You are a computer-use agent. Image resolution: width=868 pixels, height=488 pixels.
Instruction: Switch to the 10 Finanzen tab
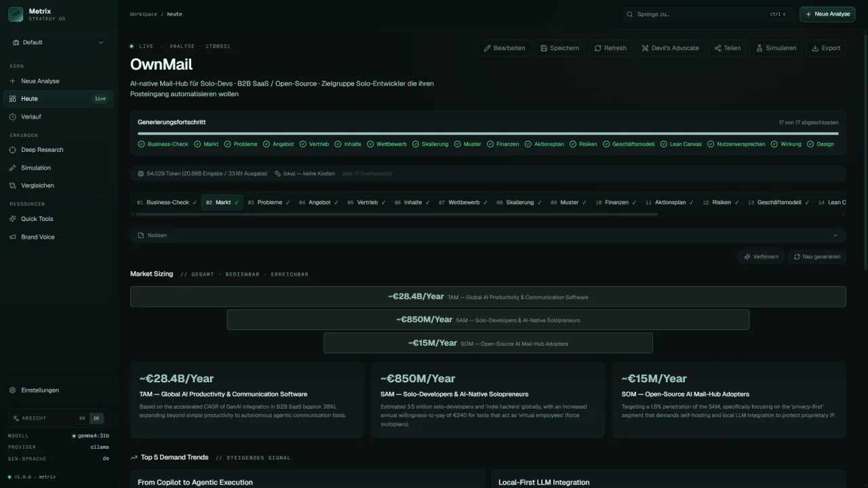pyautogui.click(x=615, y=203)
